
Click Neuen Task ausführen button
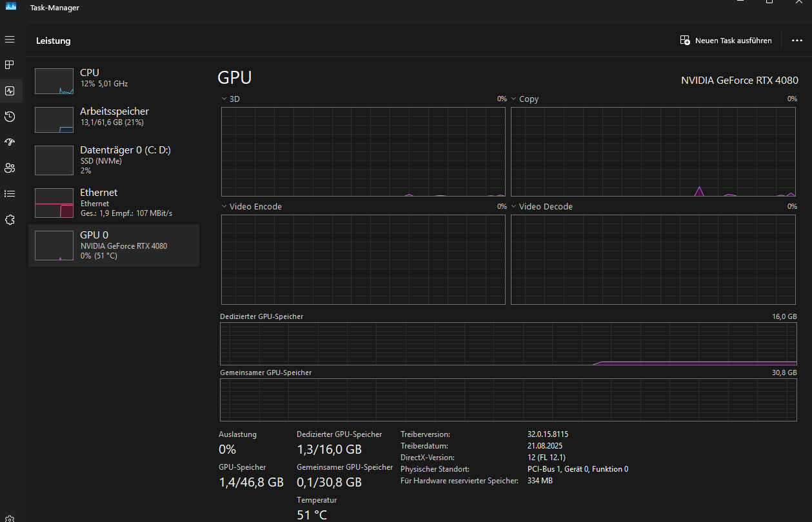726,41
